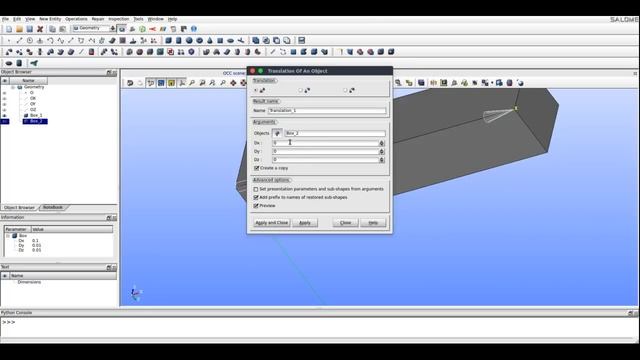This screenshot has width=640, height=360.
Task: Click the Create Sphere primitive icon
Action: (189, 40)
